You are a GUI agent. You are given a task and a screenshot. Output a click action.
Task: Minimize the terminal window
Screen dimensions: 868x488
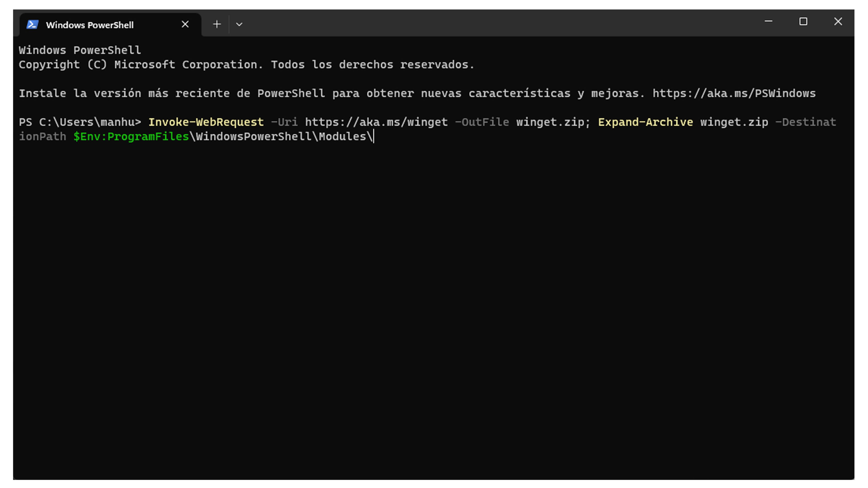pos(768,21)
